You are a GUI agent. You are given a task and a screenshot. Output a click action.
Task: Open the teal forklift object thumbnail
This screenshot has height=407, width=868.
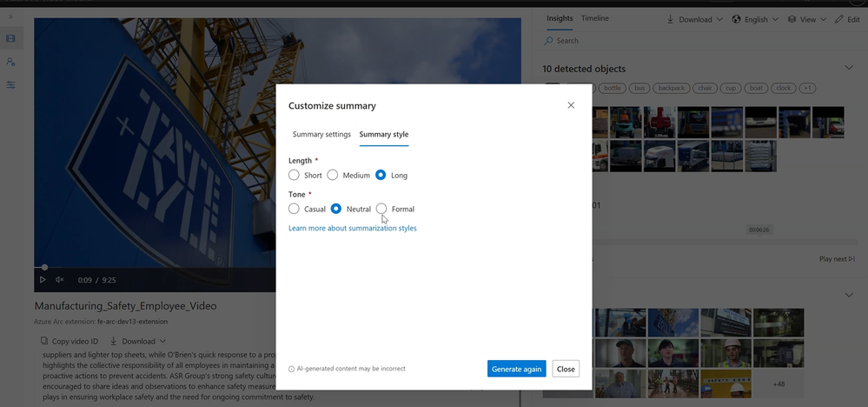coord(626,123)
